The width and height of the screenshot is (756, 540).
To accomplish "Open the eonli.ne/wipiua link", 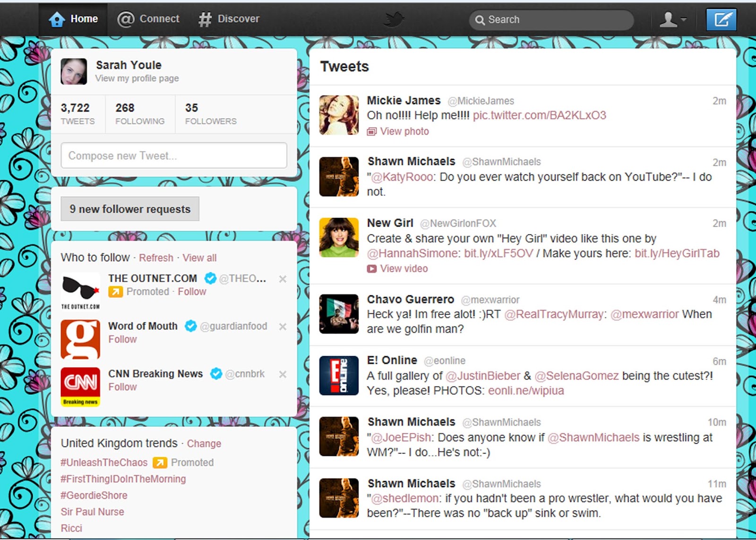I will pos(526,391).
